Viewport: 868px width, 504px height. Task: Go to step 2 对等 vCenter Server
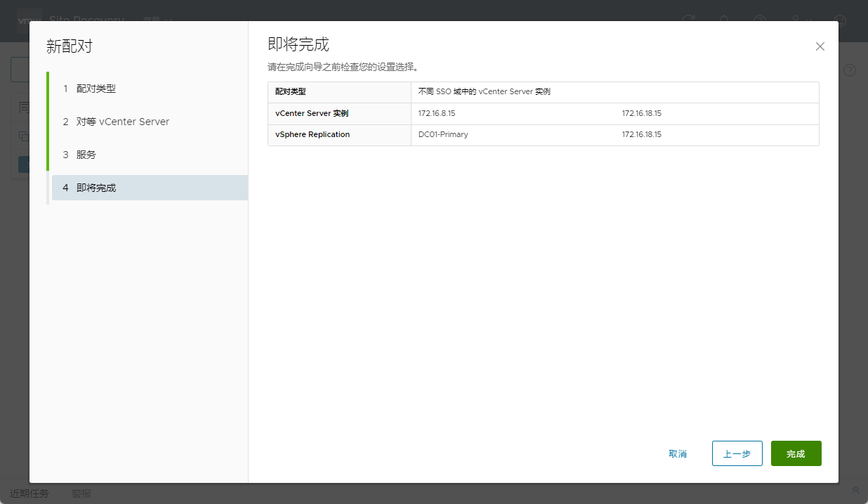(x=150, y=122)
